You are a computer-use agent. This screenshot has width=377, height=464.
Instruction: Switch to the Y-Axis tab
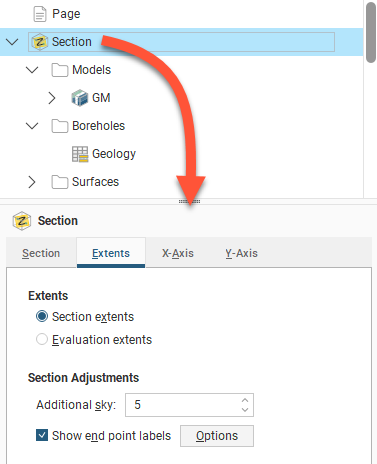[241, 253]
